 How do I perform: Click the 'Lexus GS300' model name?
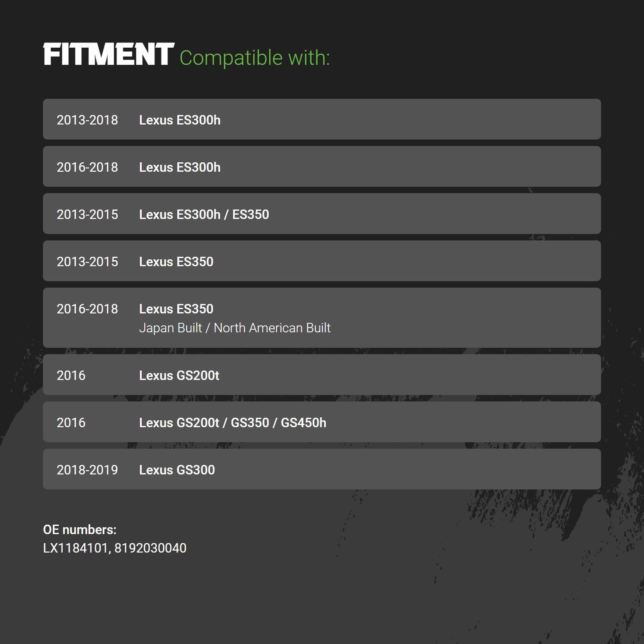(177, 470)
